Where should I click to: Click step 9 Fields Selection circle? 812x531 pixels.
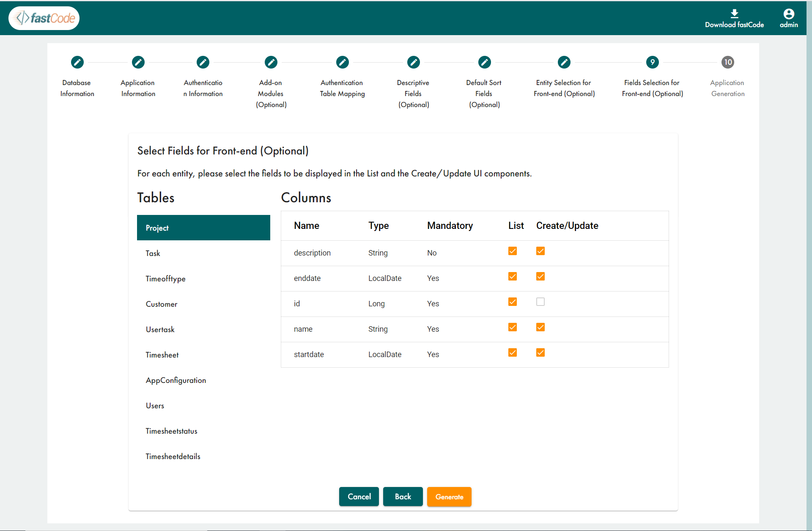coord(653,62)
